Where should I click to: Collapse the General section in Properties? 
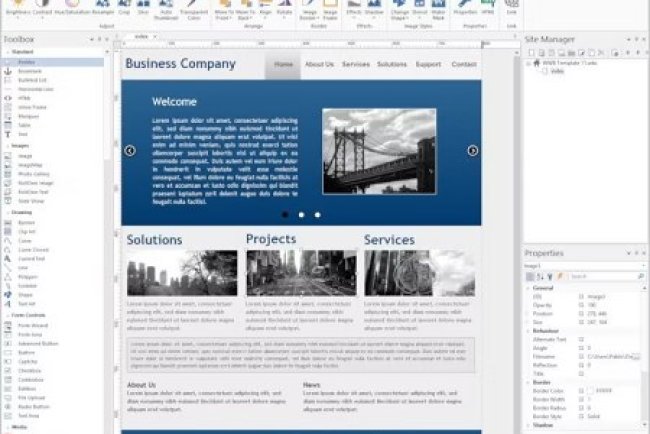[x=528, y=288]
